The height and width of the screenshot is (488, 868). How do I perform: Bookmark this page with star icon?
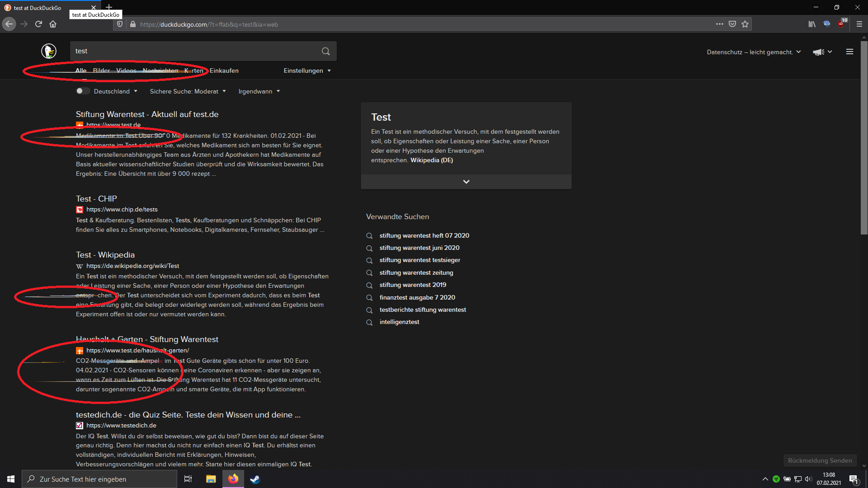click(745, 24)
